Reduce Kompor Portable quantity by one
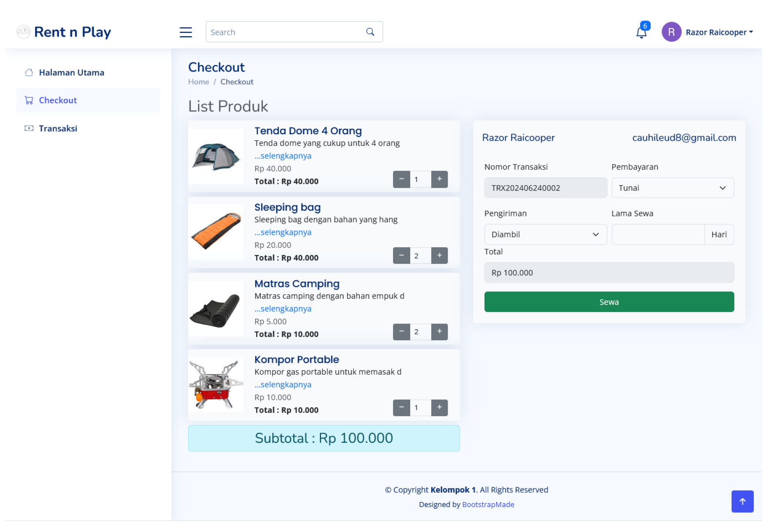The height and width of the screenshot is (532, 773). (401, 407)
